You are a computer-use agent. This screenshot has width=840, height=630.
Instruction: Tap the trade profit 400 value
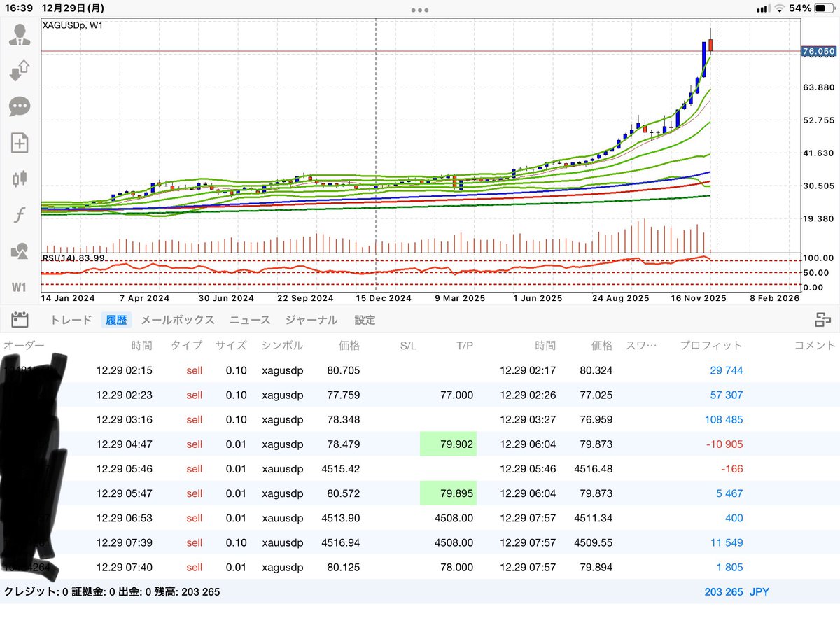coord(734,518)
